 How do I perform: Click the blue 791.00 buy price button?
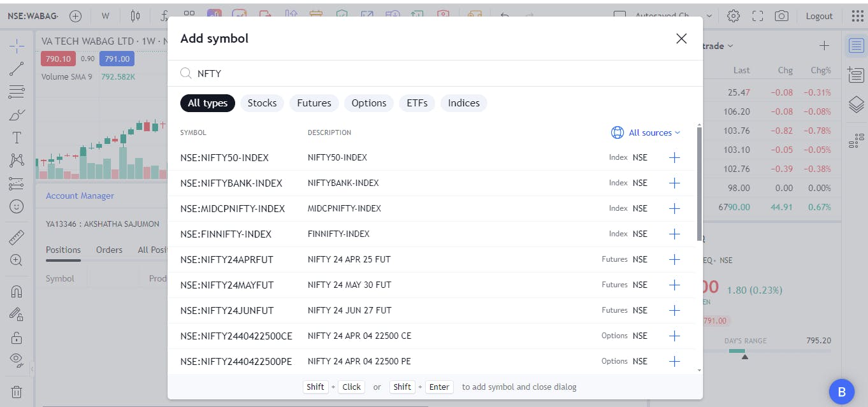coord(117,59)
